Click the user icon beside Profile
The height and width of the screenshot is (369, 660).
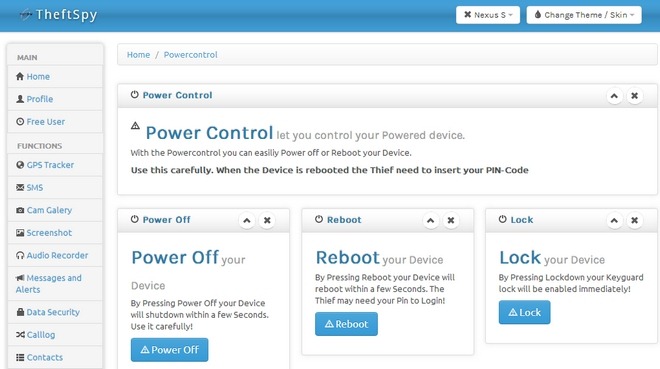(x=20, y=99)
